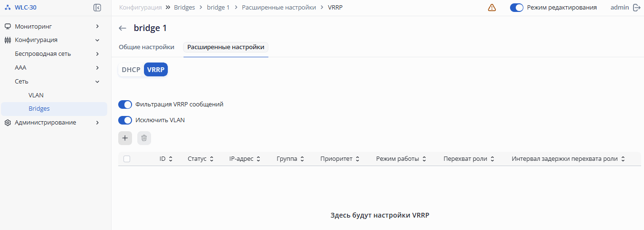
Task: Sort table by ID column arrows
Action: (171, 159)
